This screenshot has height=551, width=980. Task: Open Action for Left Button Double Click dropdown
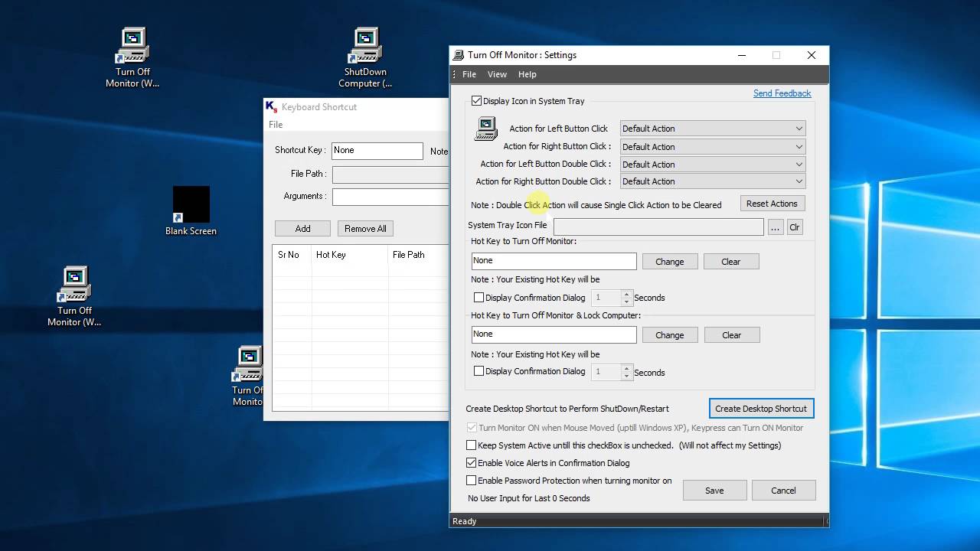pos(713,165)
